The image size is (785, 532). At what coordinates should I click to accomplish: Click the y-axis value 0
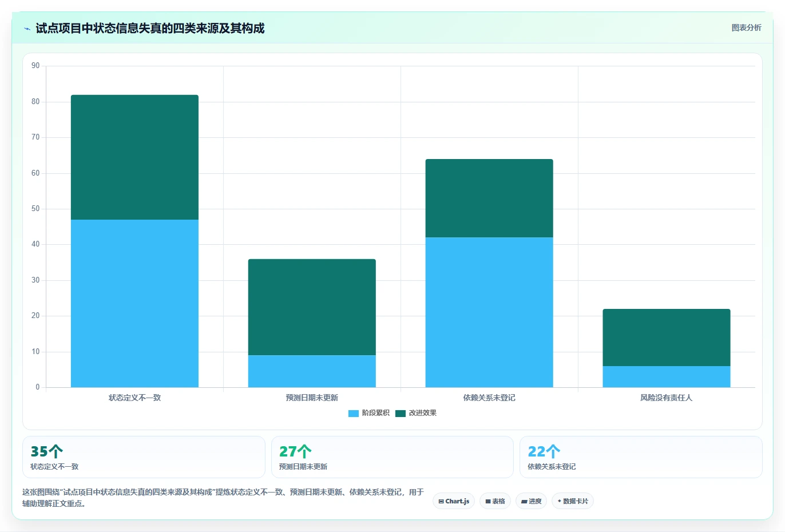[x=38, y=387]
